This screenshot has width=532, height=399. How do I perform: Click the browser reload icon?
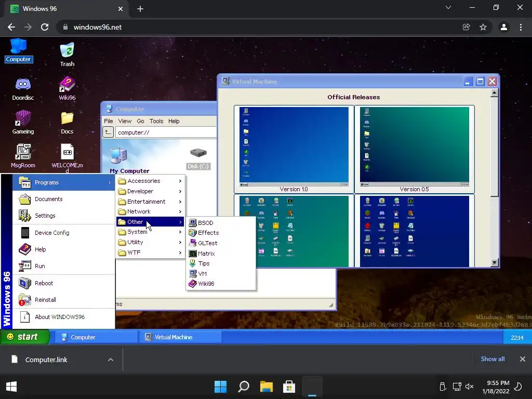click(45, 27)
